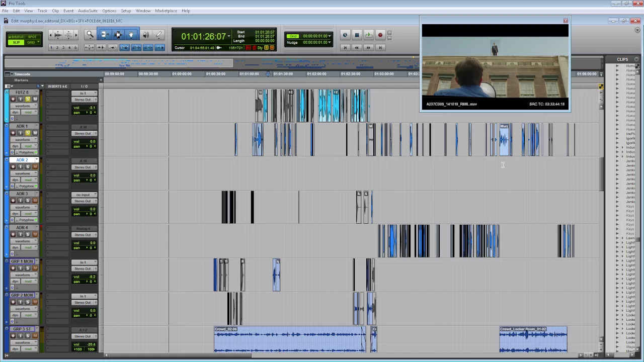Click Go to End transport button
This screenshot has width=644, height=362.
(380, 47)
